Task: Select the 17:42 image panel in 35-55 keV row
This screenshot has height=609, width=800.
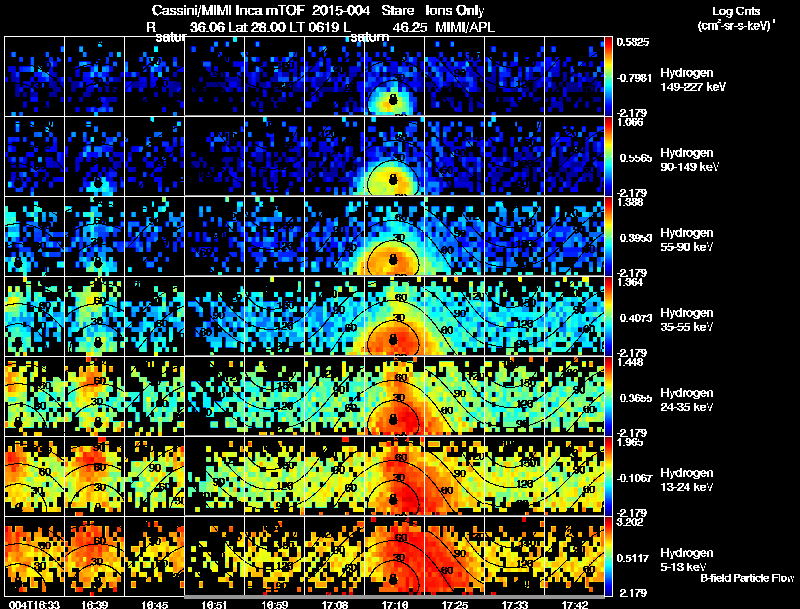Action: [574, 317]
